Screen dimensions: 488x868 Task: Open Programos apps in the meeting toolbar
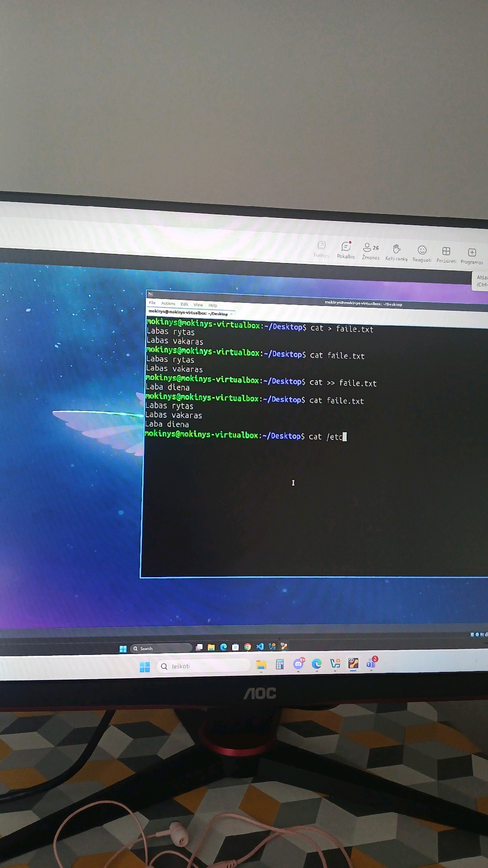472,256
